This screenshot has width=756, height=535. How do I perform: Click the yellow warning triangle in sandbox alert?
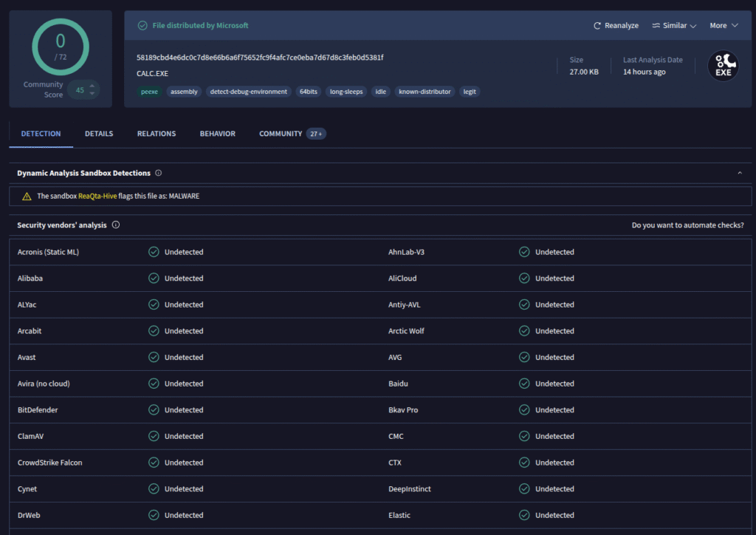point(27,197)
